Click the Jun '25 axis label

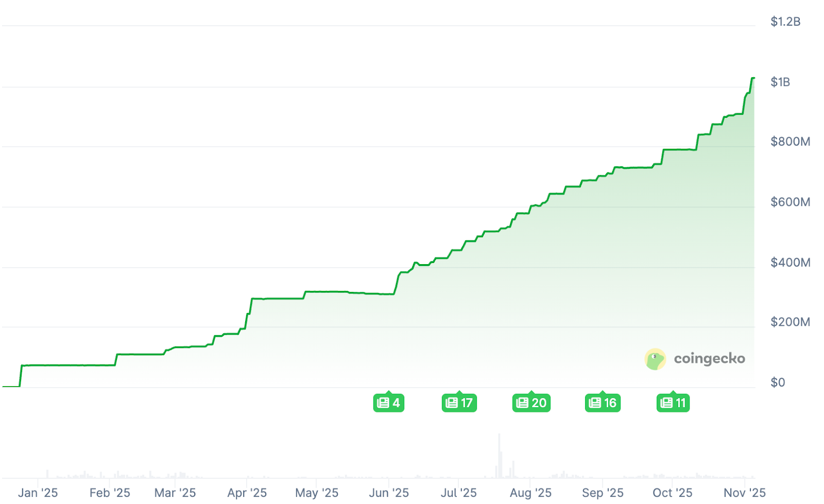tap(389, 493)
